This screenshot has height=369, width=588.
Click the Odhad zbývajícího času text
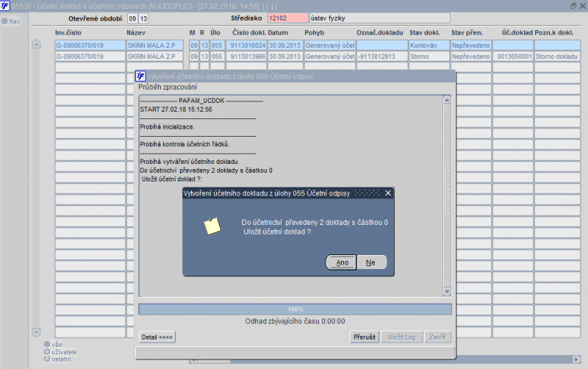(x=295, y=321)
